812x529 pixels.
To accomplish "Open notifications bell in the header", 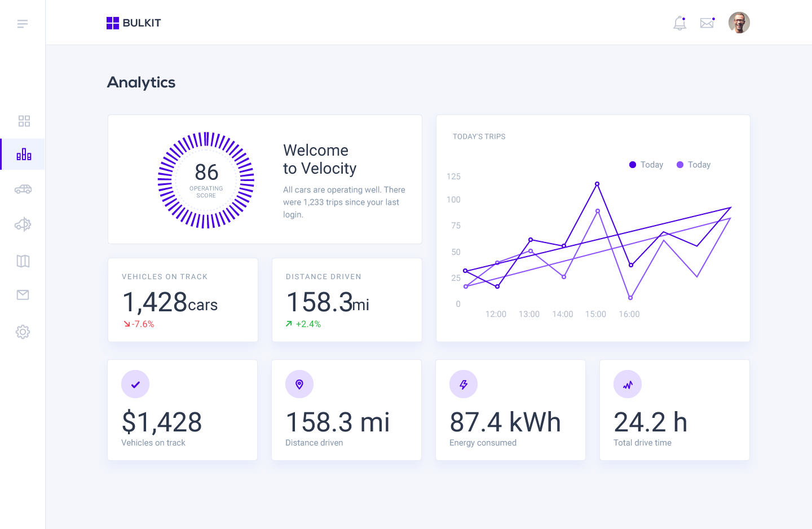I will pos(680,23).
